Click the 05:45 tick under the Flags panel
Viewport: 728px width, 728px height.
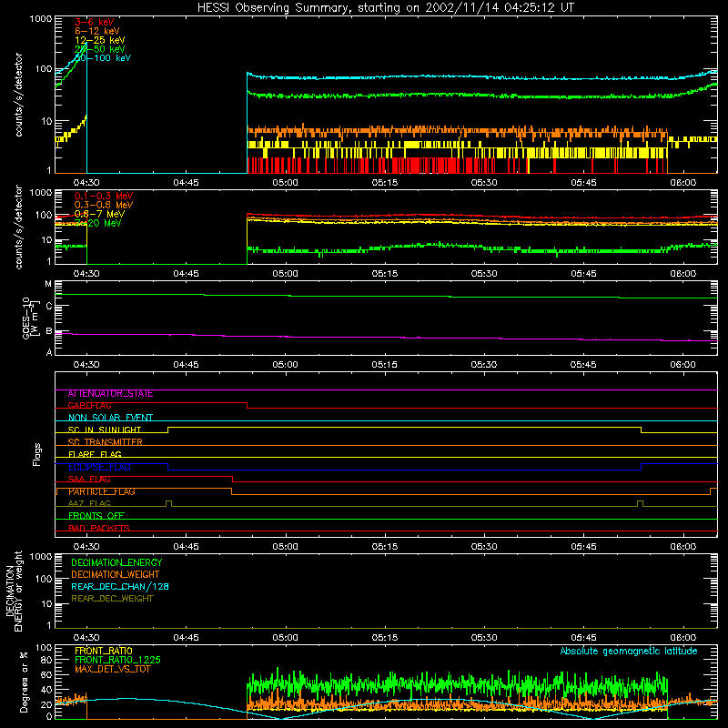coord(583,547)
